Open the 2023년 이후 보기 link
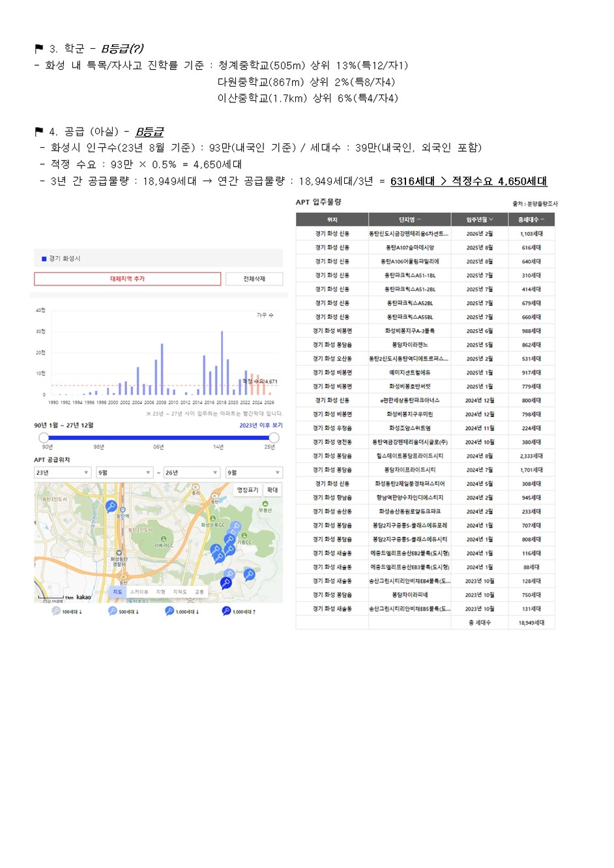614x868 pixels. tap(261, 426)
